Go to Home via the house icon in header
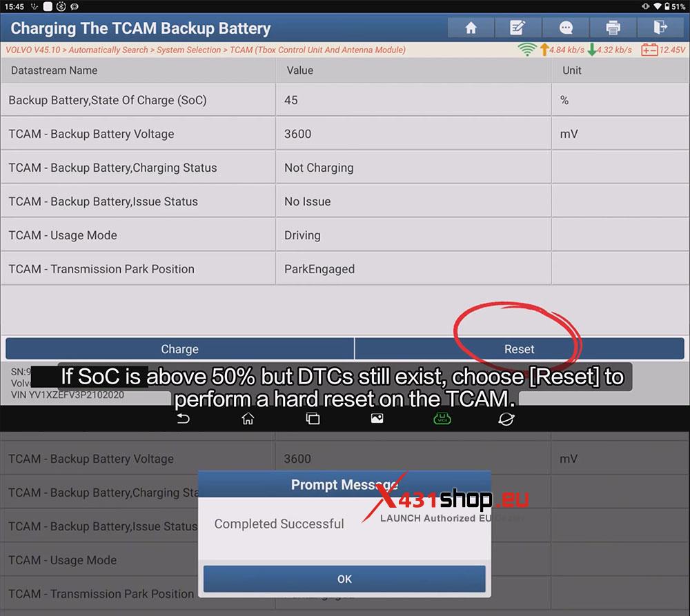The width and height of the screenshot is (690, 616). 471,28
